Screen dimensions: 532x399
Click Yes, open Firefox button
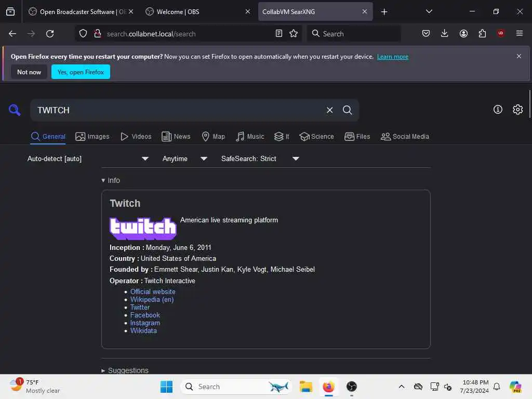(x=81, y=72)
